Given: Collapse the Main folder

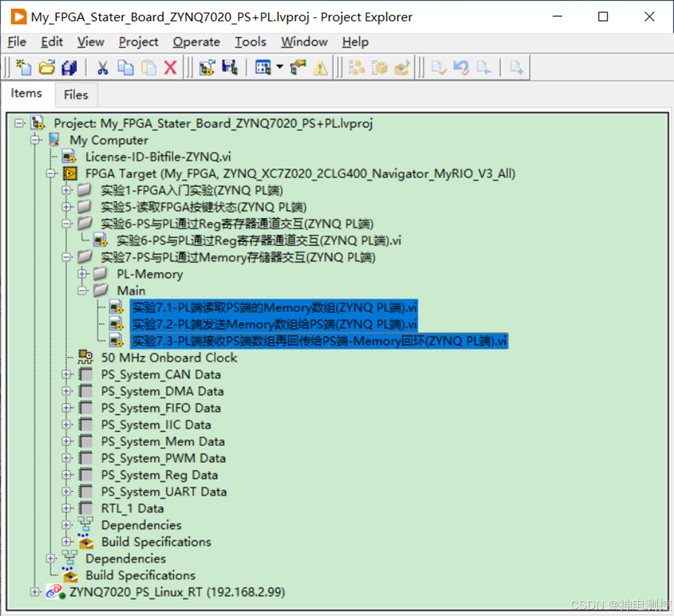Looking at the screenshot, I should pos(82,290).
